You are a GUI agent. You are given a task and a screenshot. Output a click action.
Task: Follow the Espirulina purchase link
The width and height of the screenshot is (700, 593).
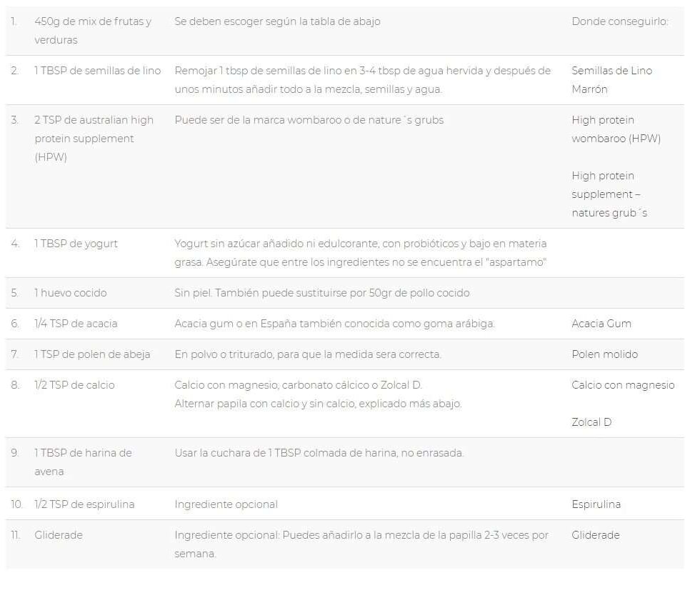[596, 504]
